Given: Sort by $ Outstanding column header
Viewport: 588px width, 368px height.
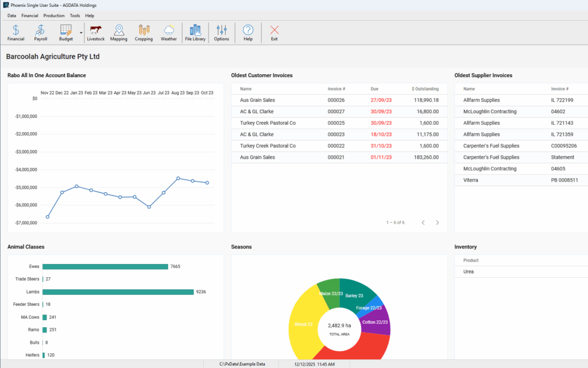Looking at the screenshot, I should pyautogui.click(x=425, y=89).
